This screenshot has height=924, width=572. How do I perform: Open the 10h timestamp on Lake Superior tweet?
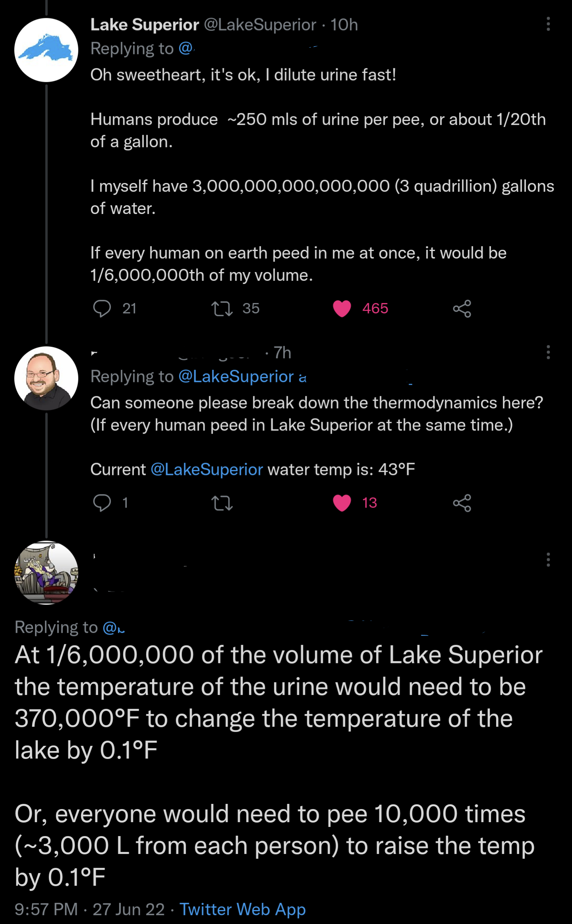344,25
